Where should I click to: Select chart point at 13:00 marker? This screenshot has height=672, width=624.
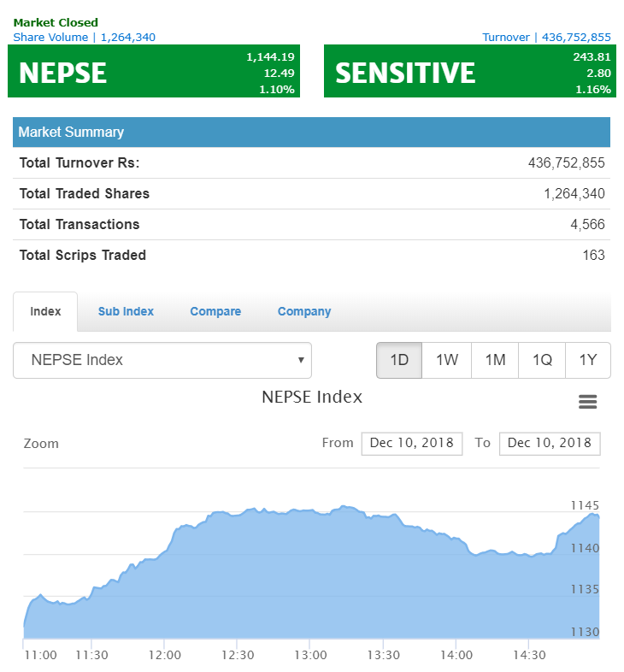(309, 510)
